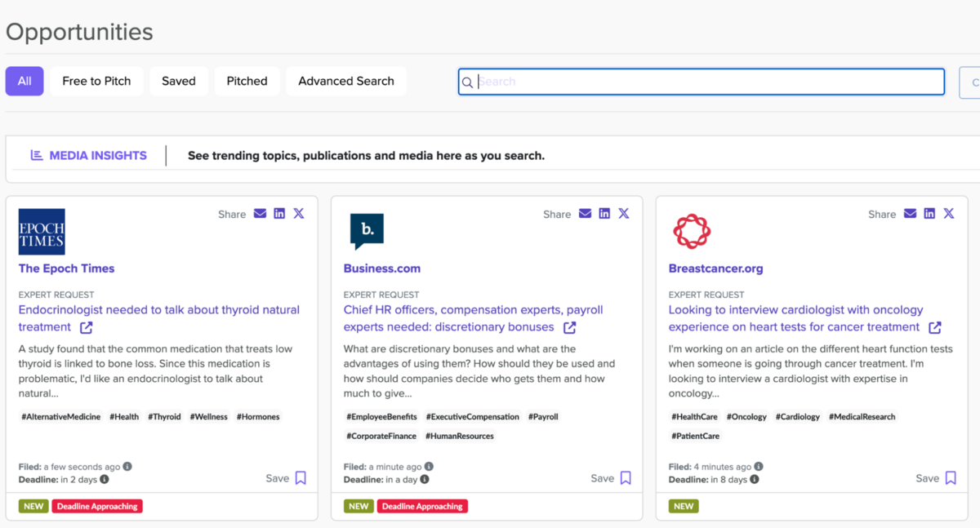Share the Breastcancer.org request on X
Viewport: 980px width, 528px height.
tap(949, 213)
